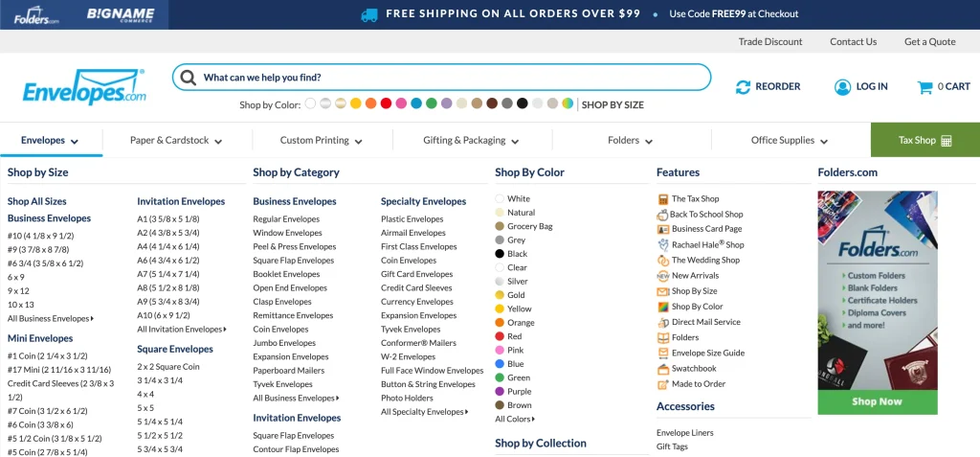Expand the Paper & Cardstock dropdown
The height and width of the screenshot is (457, 980).
176,140
